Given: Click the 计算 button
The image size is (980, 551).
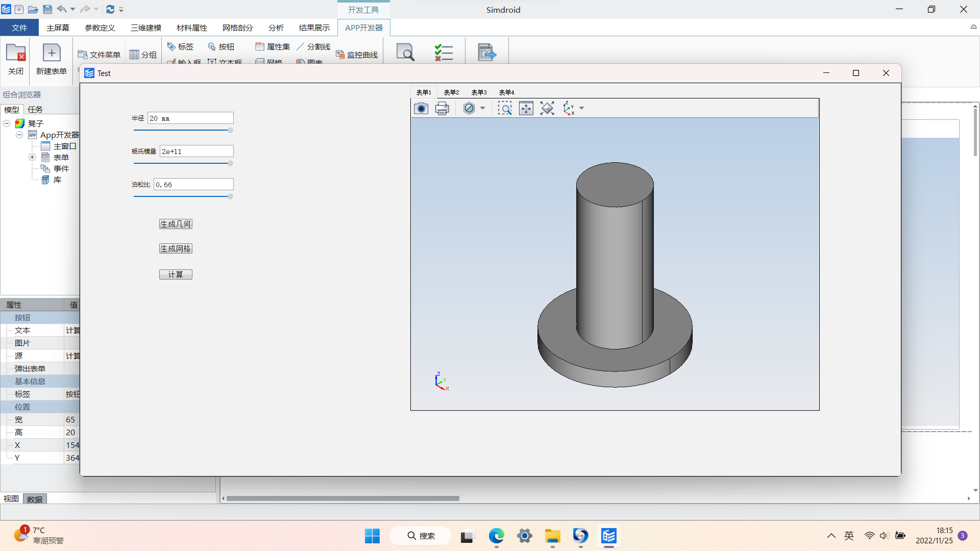Looking at the screenshot, I should coord(176,274).
